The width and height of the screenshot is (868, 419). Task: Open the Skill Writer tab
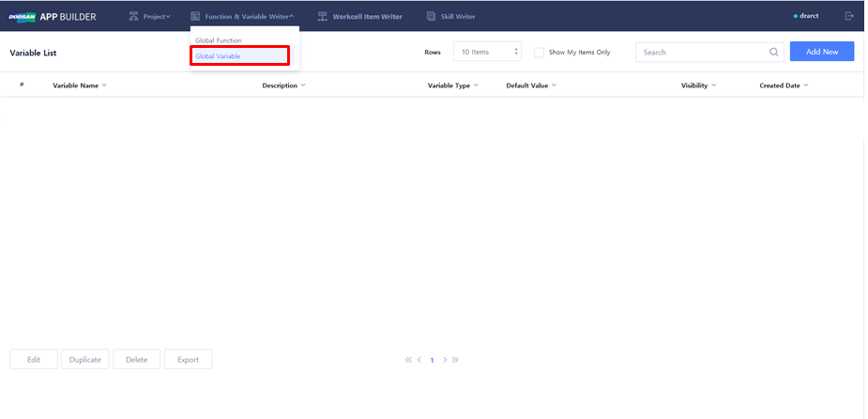(x=451, y=16)
